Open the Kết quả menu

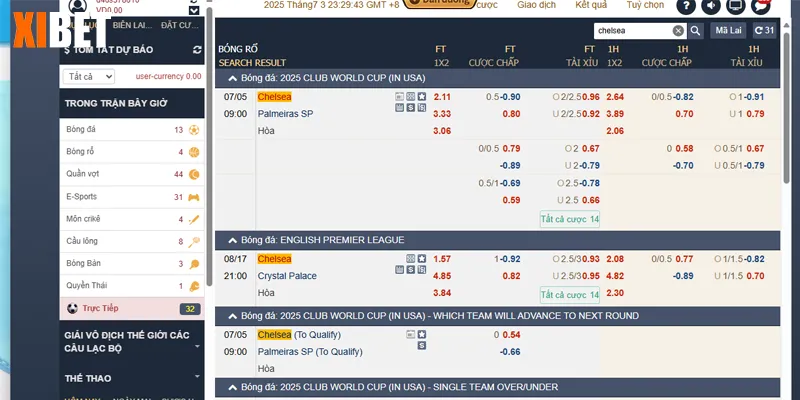point(591,5)
